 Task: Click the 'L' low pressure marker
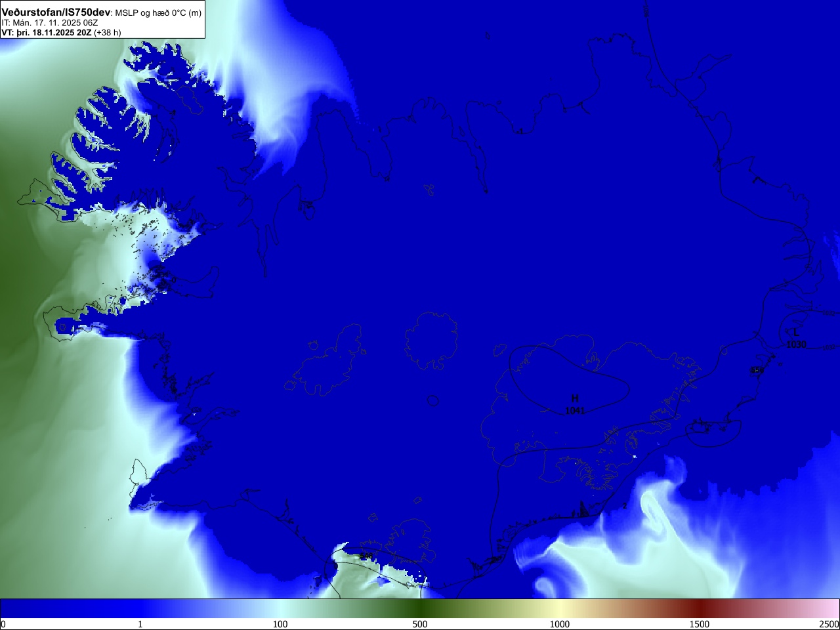796,332
